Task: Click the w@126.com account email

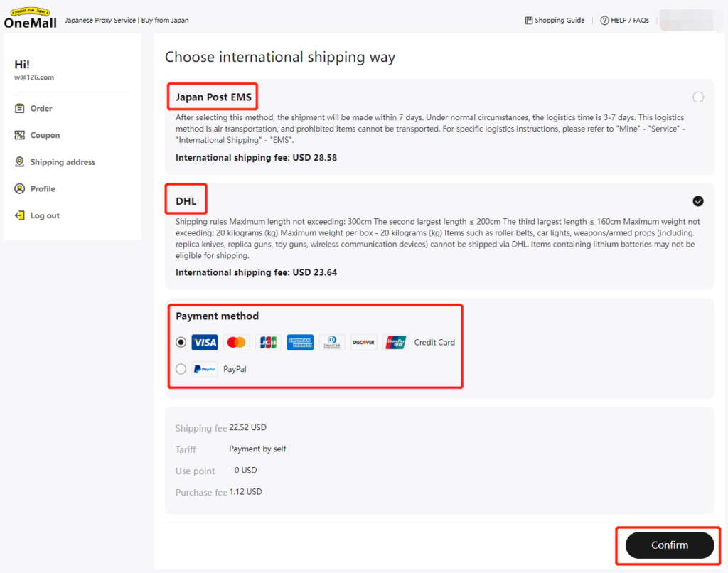Action: [34, 77]
